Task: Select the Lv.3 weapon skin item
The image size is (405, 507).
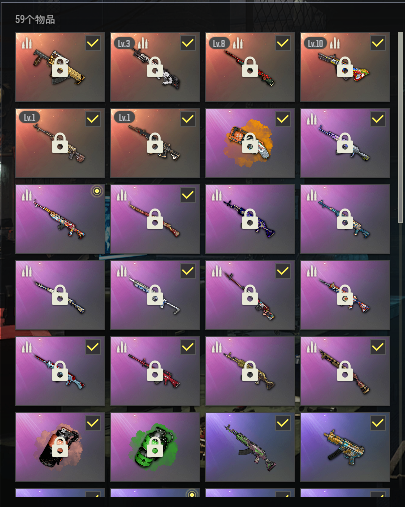Action: coord(155,67)
